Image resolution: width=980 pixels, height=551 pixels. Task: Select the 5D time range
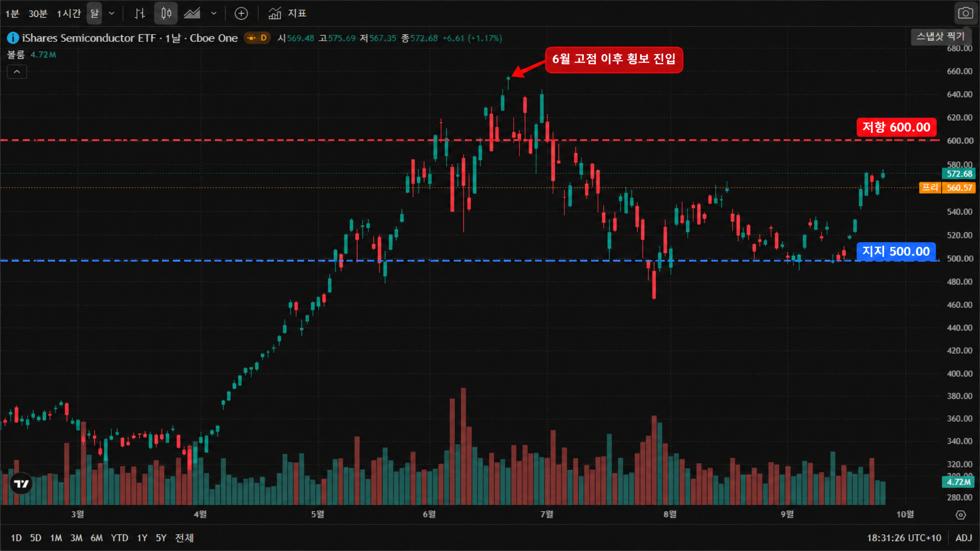pyautogui.click(x=35, y=538)
